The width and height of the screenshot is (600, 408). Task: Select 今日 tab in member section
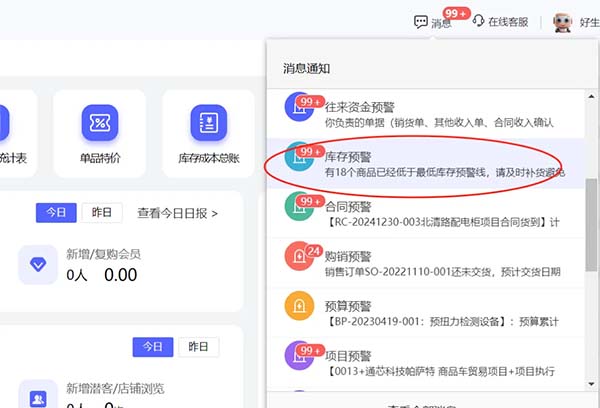tap(56, 213)
